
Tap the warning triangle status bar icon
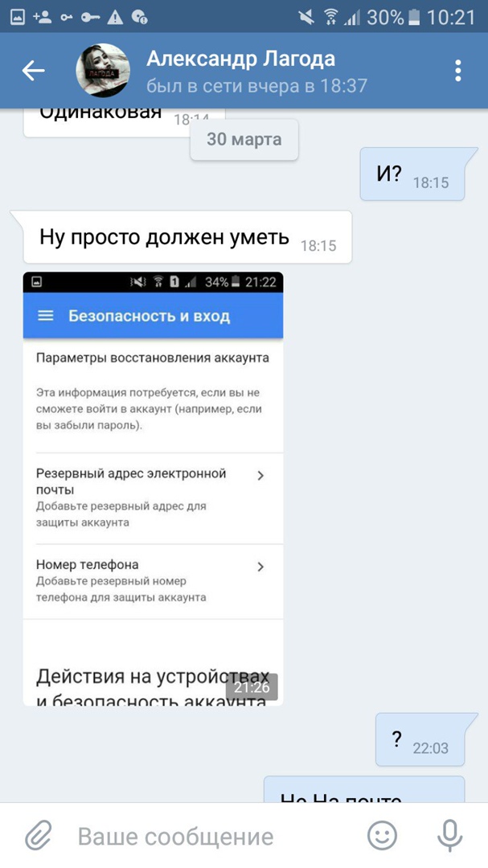pyautogui.click(x=115, y=17)
